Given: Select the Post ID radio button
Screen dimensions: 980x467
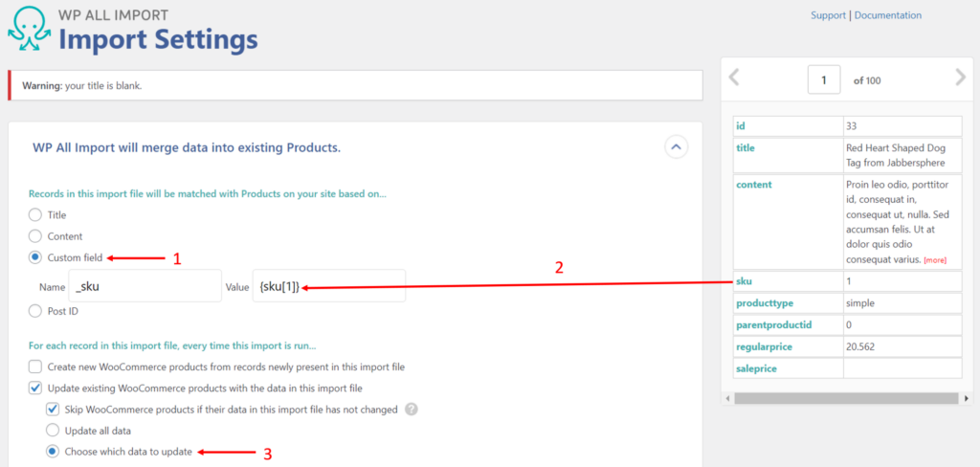Looking at the screenshot, I should click(x=35, y=311).
